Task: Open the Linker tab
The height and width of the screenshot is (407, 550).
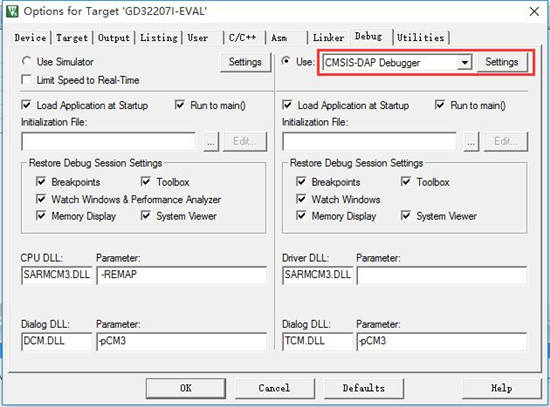Action: pos(328,38)
